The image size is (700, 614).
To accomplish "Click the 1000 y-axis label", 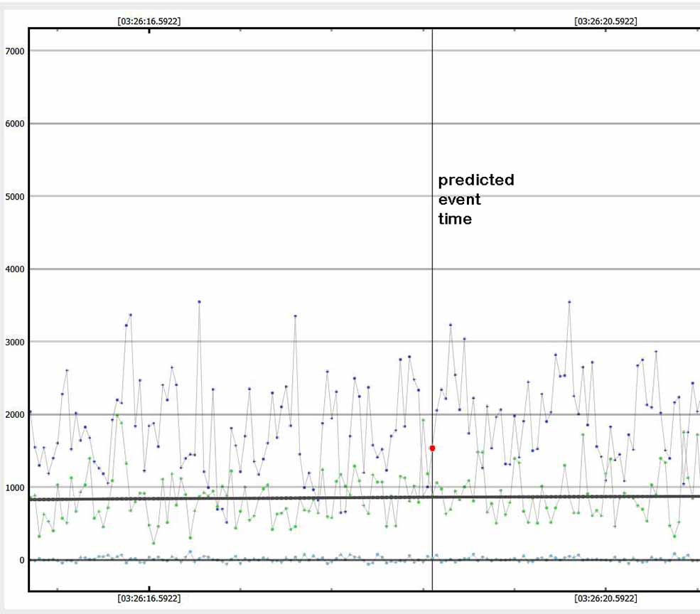I will coord(14,488).
